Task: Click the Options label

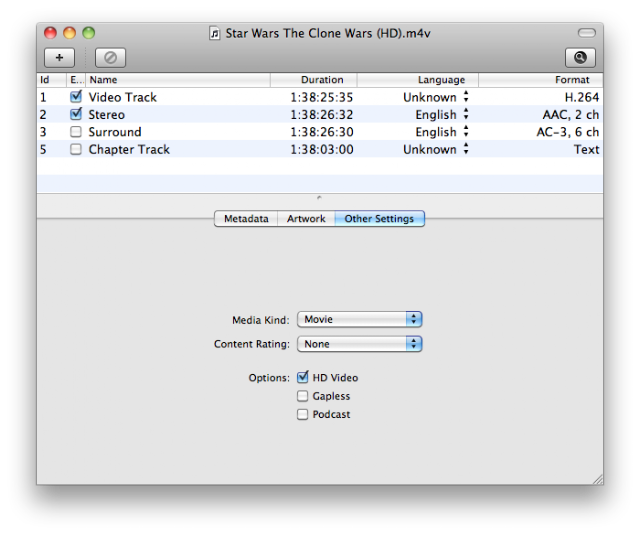Action: 269,378
